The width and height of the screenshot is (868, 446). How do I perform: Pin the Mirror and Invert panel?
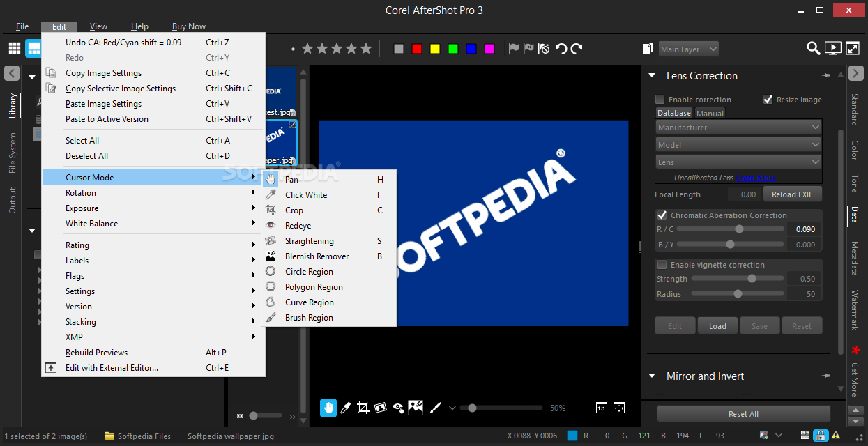click(826, 376)
